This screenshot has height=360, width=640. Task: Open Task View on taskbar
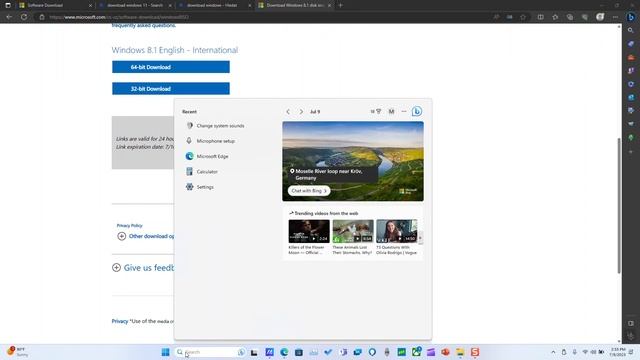tap(254, 352)
